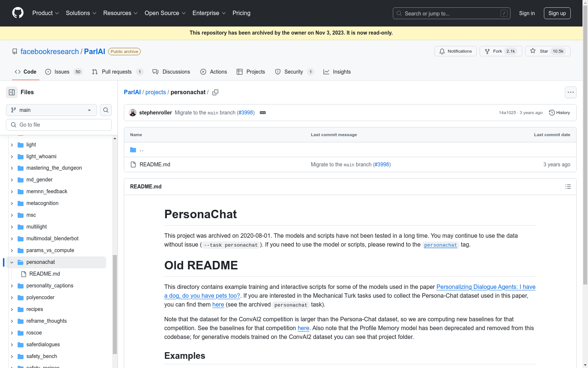Expand the Solutions menu
Viewport: 588px width, 368px height.
[81, 13]
